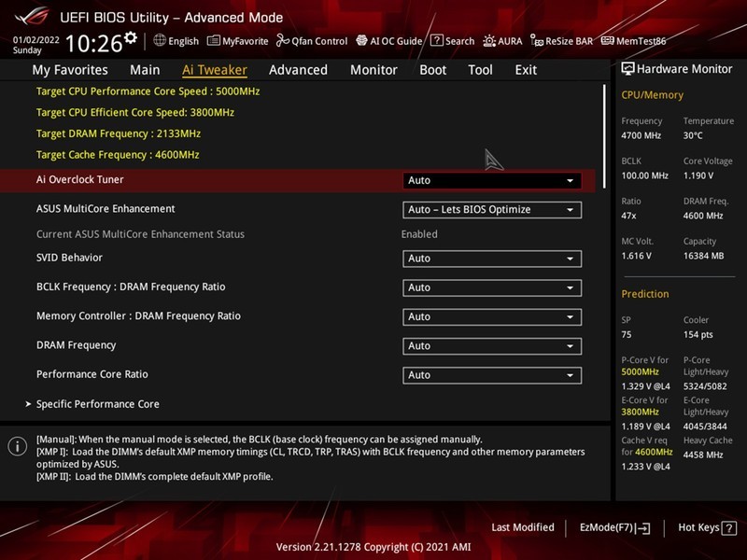
Task: Click the CPU/Memory heading in Hardware Monitor
Action: (652, 95)
